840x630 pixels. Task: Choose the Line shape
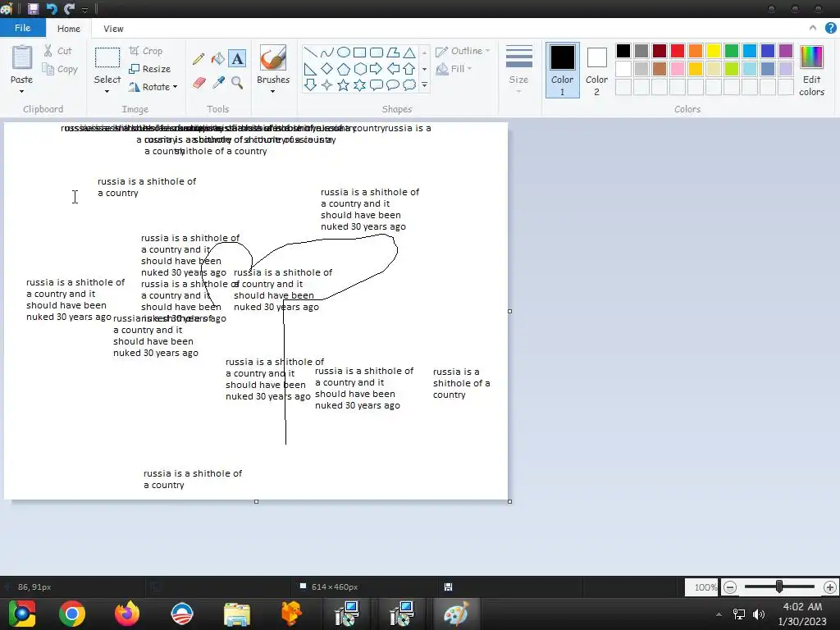[x=310, y=52]
